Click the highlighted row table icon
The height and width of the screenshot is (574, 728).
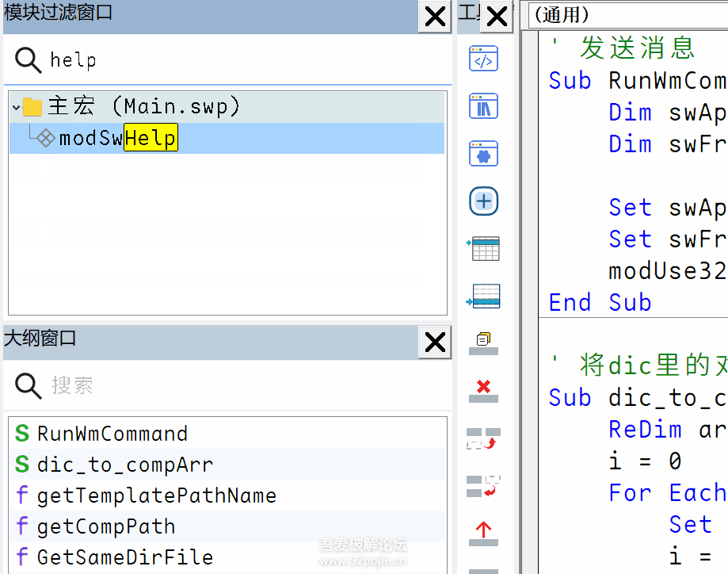(484, 296)
